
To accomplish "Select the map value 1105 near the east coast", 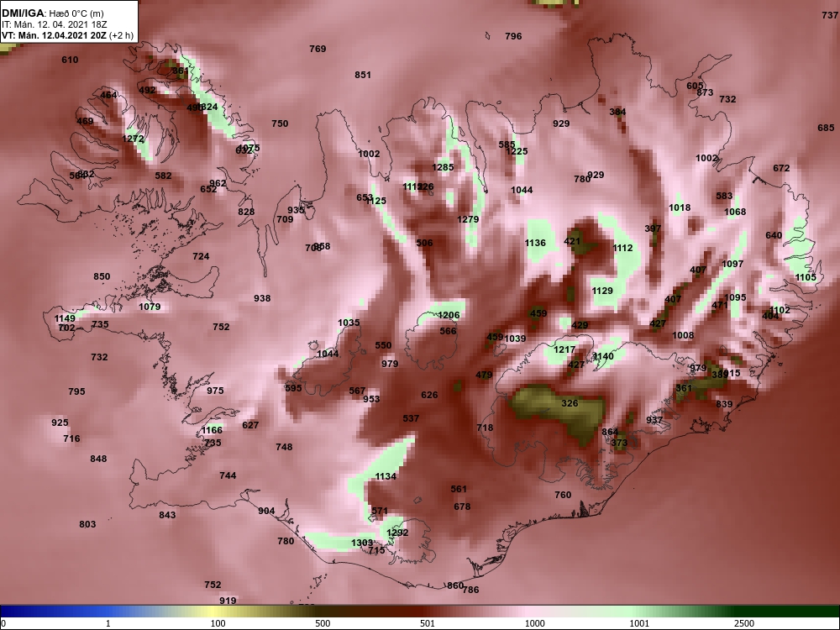I will (806, 277).
